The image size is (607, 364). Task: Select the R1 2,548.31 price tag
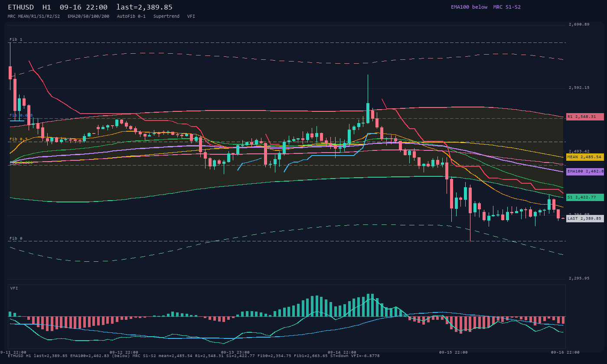tap(585, 117)
